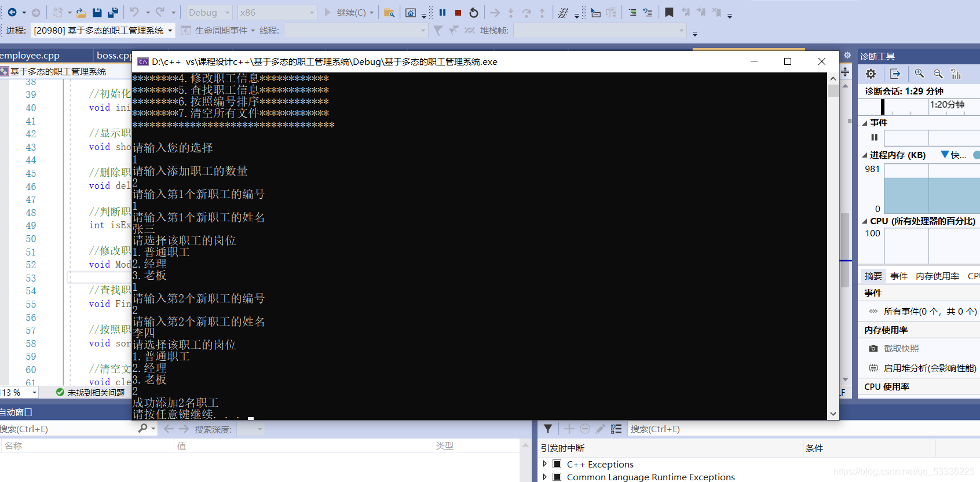
Task: Zoom out the diagnostic timeline
Action: (938, 74)
